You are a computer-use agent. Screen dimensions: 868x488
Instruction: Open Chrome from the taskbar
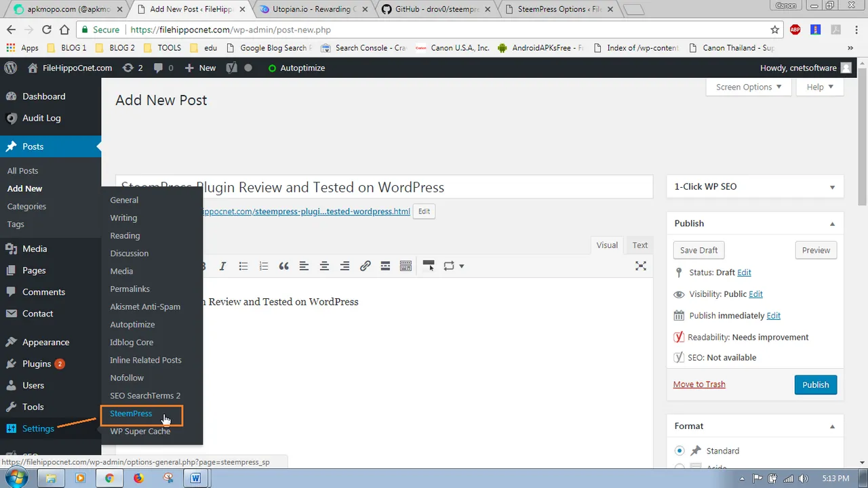pos(109,478)
